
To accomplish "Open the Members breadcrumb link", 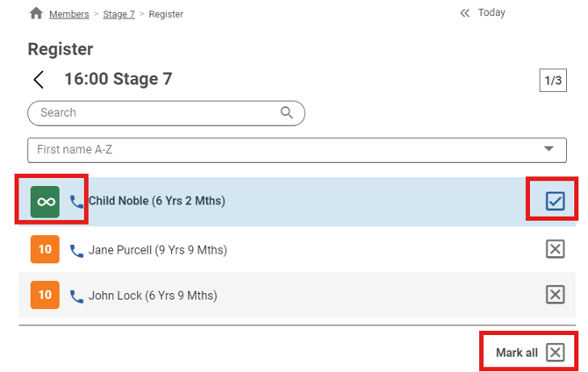I will click(68, 14).
